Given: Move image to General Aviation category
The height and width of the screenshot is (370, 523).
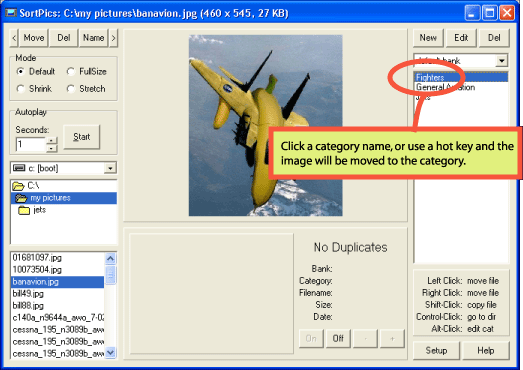Looking at the screenshot, I should [x=461, y=87].
